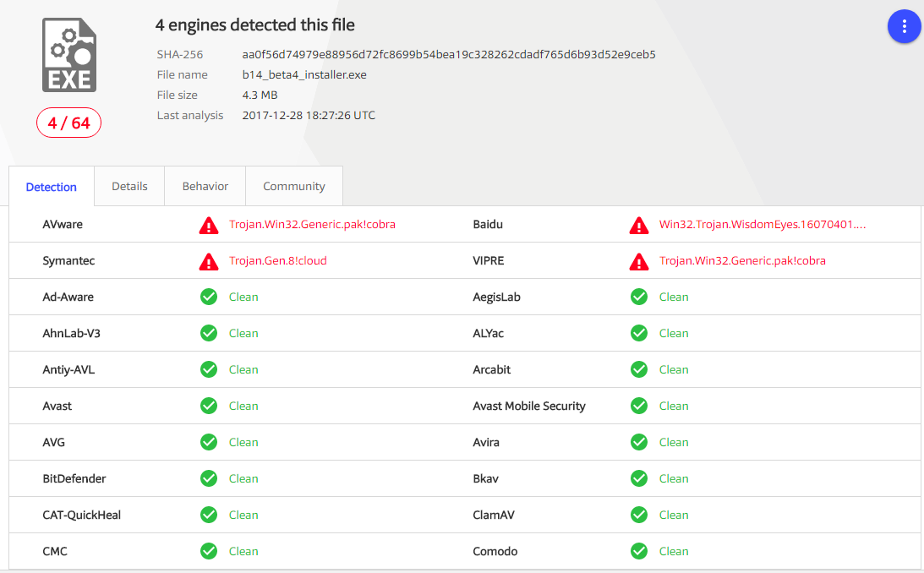Click green check icon for Avast Mobile Security

[639, 406]
